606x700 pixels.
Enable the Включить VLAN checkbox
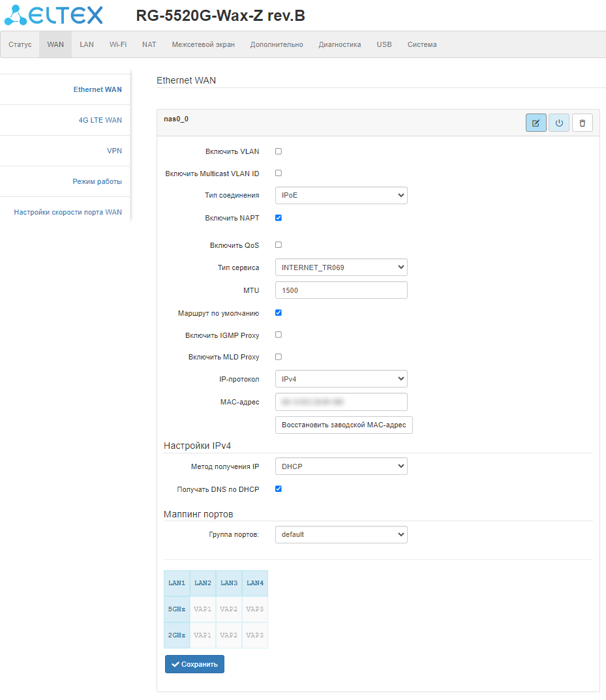click(279, 151)
